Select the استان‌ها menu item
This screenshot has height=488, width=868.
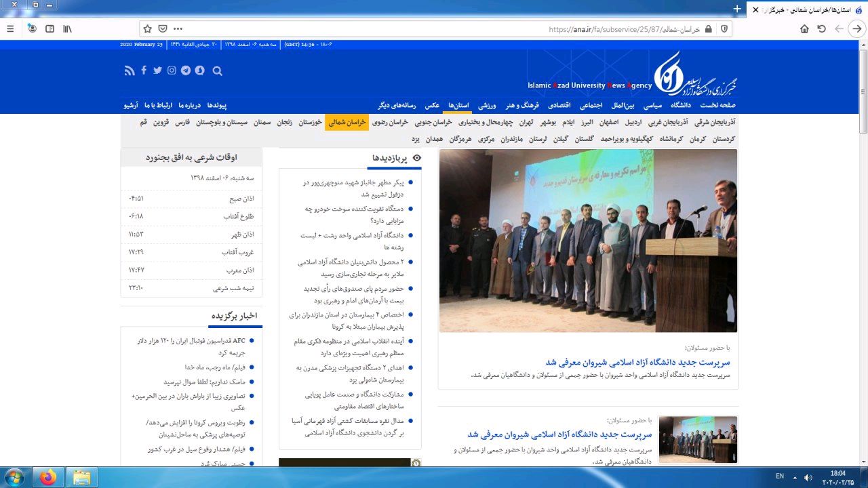coord(459,105)
